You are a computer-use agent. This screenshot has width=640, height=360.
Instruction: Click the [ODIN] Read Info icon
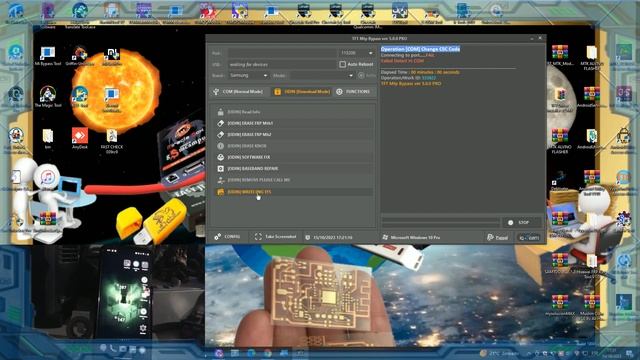coord(220,112)
